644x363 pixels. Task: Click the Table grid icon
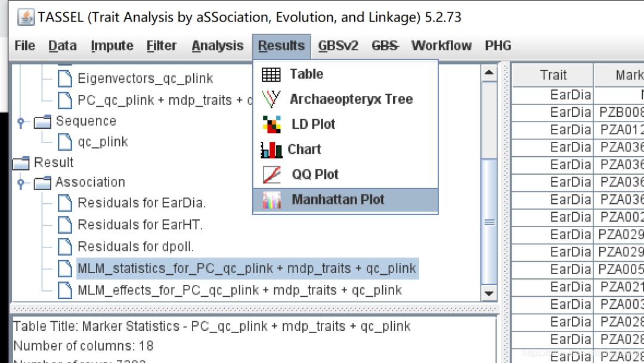point(271,75)
